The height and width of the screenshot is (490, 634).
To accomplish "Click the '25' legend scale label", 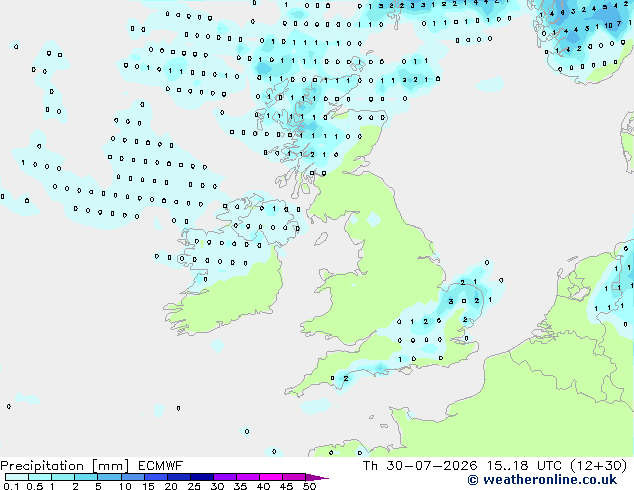I will tap(194, 486).
